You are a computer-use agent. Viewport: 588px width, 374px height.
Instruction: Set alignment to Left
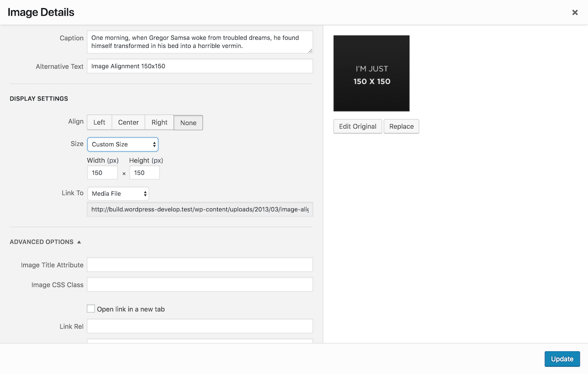pyautogui.click(x=99, y=123)
